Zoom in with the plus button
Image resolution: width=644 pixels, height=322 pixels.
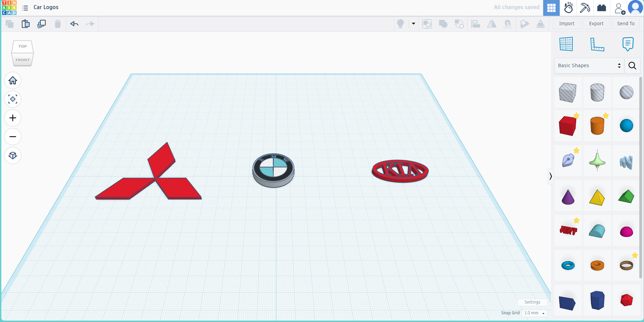13,118
